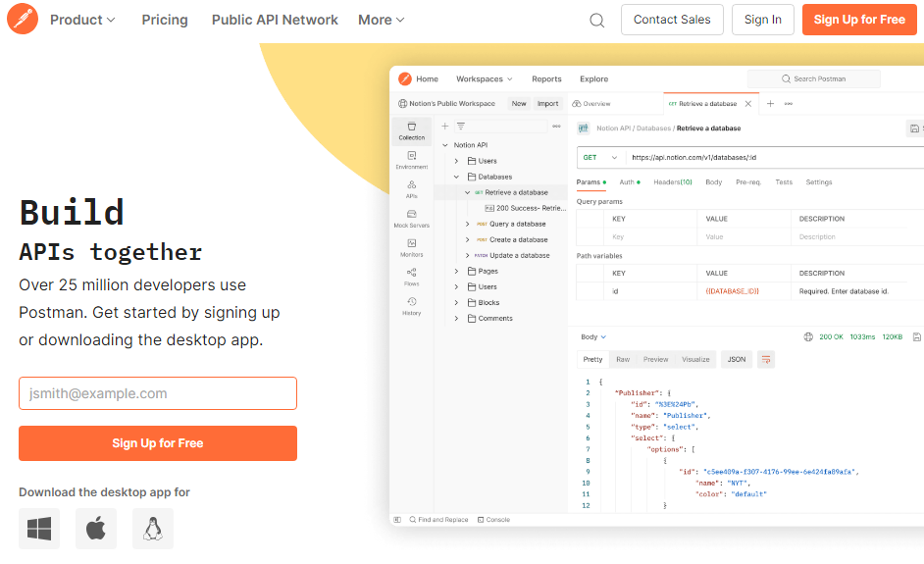Image resolution: width=924 pixels, height=564 pixels.
Task: Open the request Settings tab
Action: (818, 182)
